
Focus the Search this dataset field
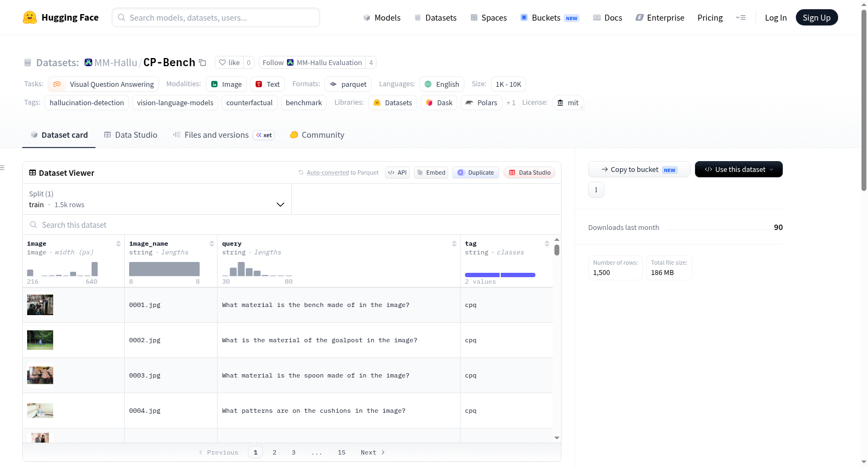pos(292,225)
